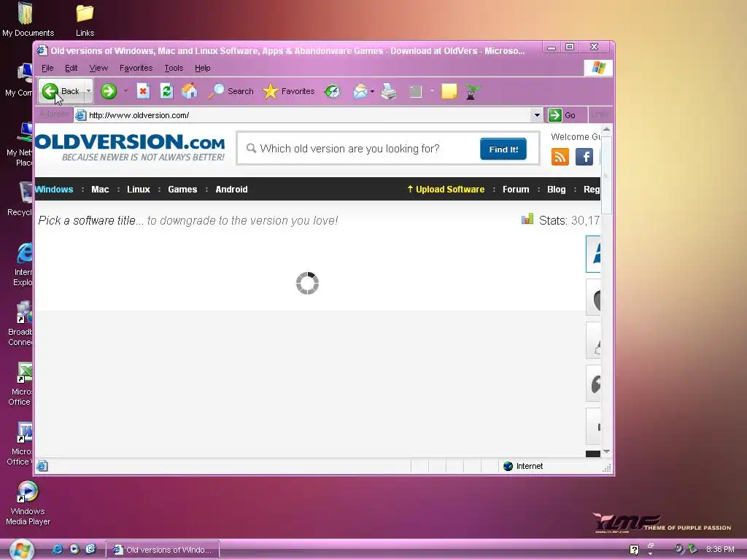Image resolution: width=747 pixels, height=560 pixels.
Task: Open the Links folder on desktop
Action: pos(85,20)
